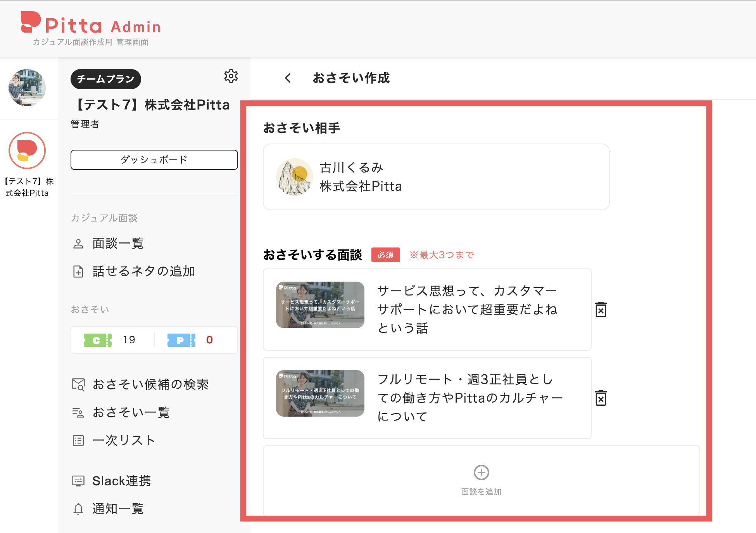
Task: Click the チームプラン badge
Action: 105,79
